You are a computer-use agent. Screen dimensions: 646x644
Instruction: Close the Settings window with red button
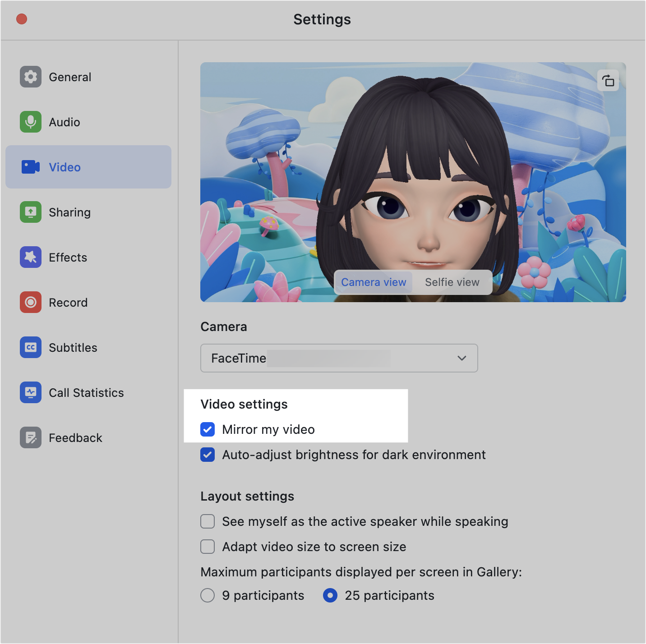click(22, 19)
